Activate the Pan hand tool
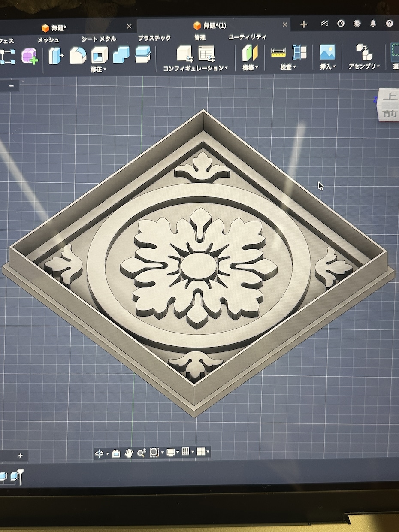The height and width of the screenshot is (532, 399). coord(129,453)
